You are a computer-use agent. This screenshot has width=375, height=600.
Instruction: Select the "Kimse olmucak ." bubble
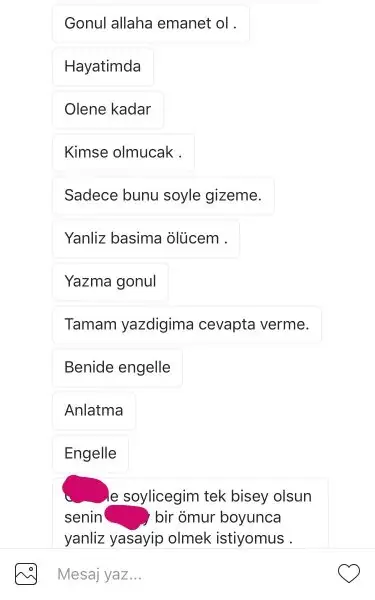(123, 152)
